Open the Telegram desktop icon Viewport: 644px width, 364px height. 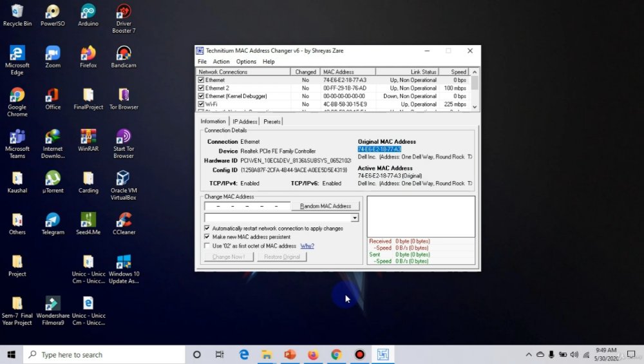click(53, 224)
